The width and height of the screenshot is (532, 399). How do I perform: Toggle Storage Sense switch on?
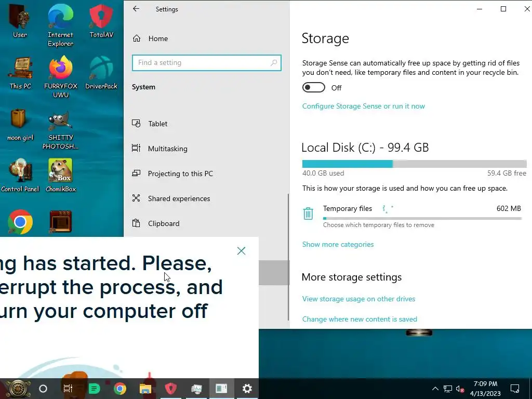(x=313, y=87)
